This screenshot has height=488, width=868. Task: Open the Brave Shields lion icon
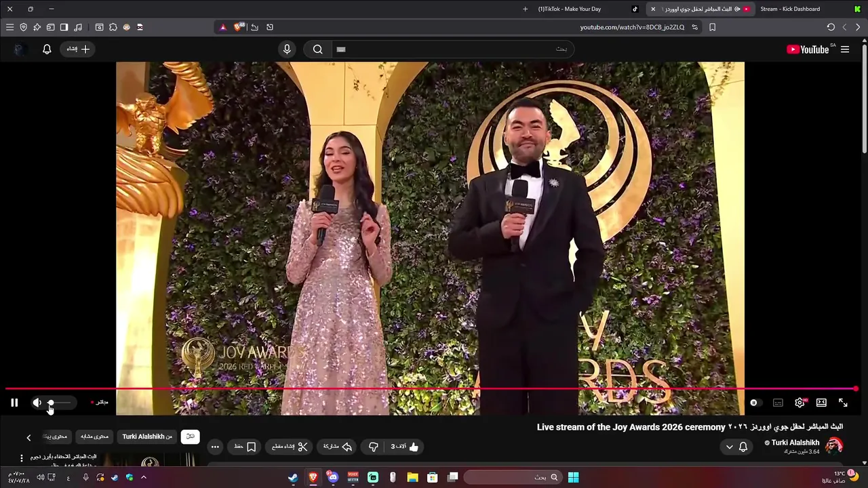click(x=238, y=27)
